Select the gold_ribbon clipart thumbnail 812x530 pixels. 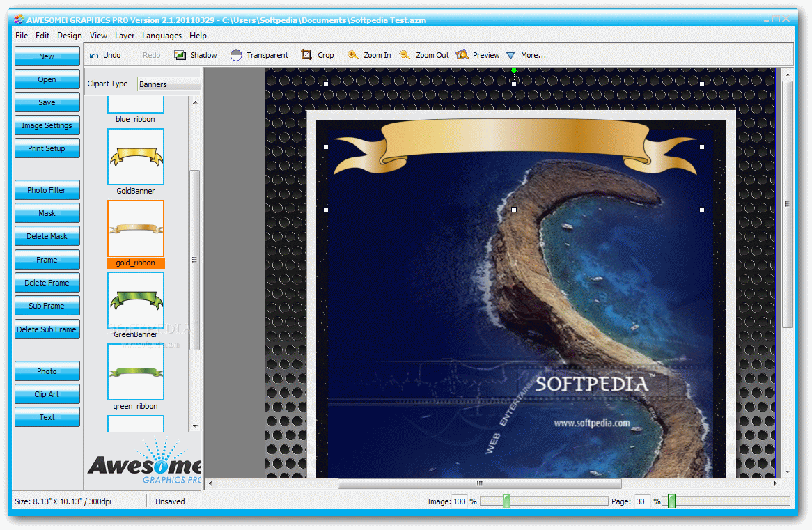(136, 228)
